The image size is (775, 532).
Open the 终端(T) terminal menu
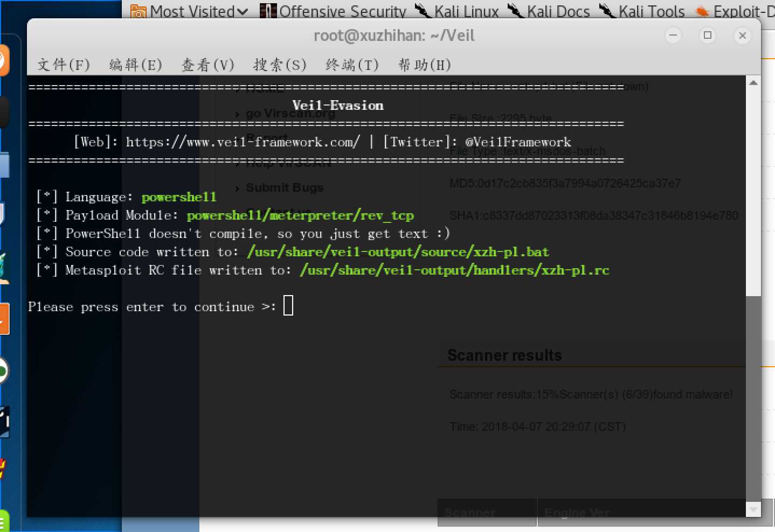click(352, 65)
